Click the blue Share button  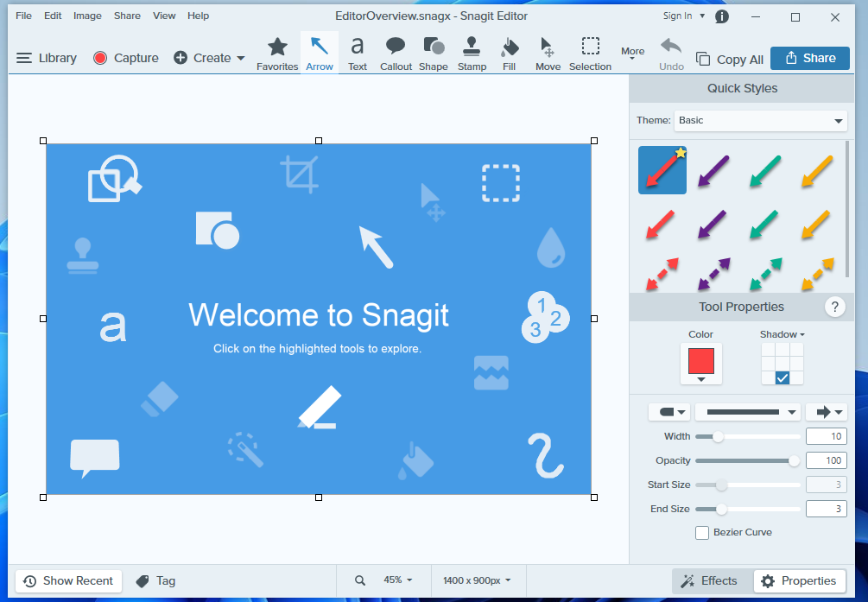tap(810, 58)
